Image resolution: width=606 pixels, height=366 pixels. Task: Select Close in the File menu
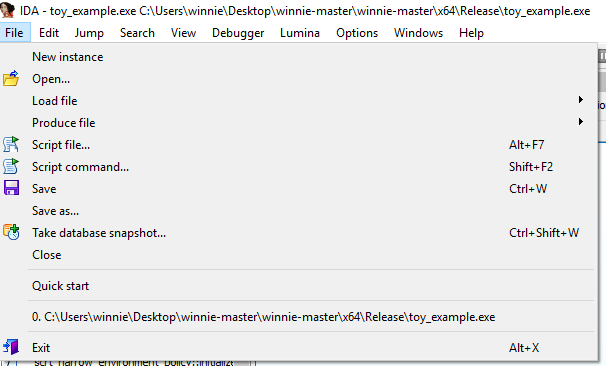(46, 255)
